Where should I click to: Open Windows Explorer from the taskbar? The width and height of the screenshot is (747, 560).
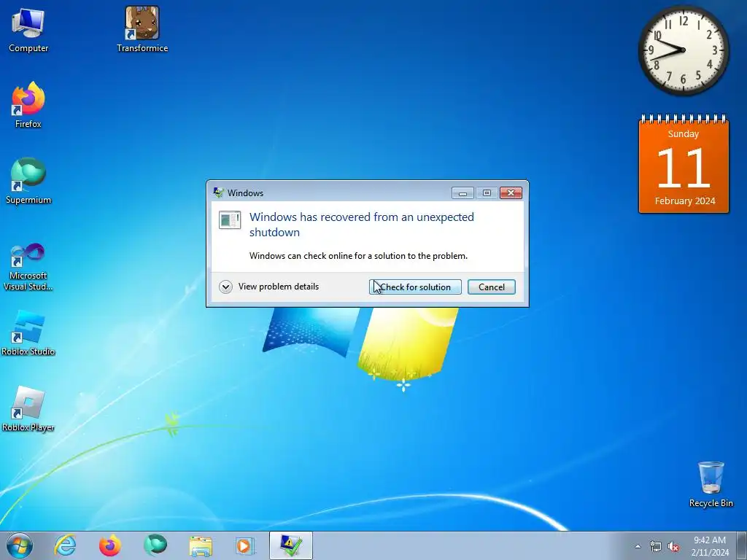201,545
